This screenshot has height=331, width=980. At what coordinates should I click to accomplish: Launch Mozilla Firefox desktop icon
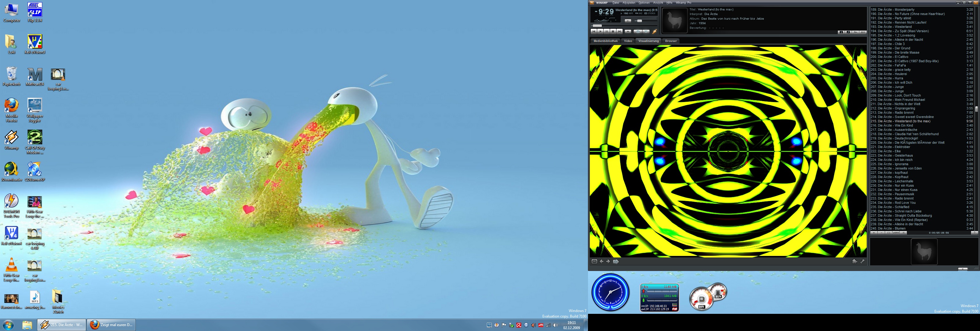tap(11, 110)
